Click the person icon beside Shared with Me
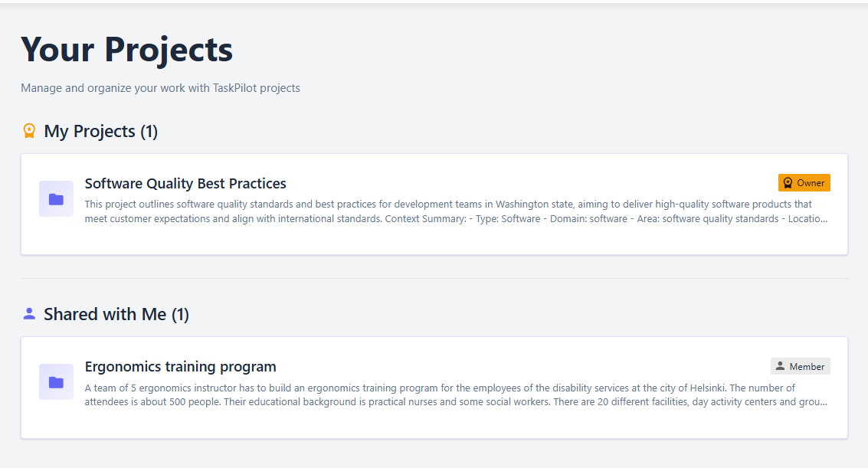The width and height of the screenshot is (868, 468). 29,314
